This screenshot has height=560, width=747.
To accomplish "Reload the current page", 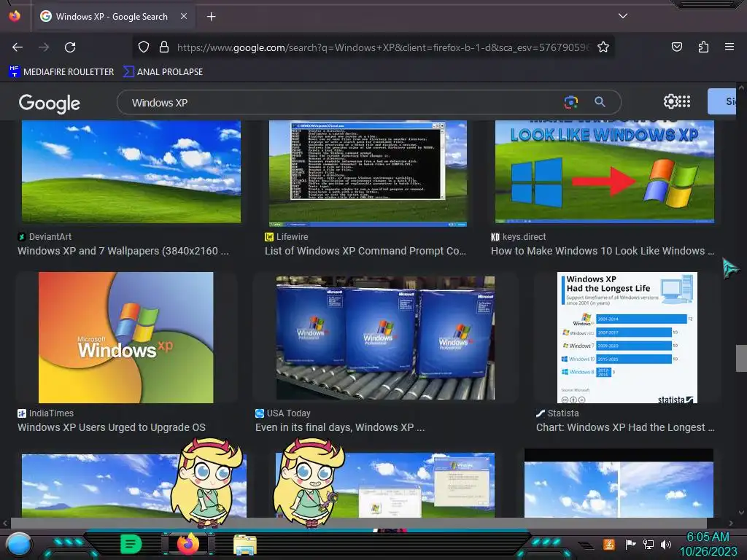I will point(70,47).
